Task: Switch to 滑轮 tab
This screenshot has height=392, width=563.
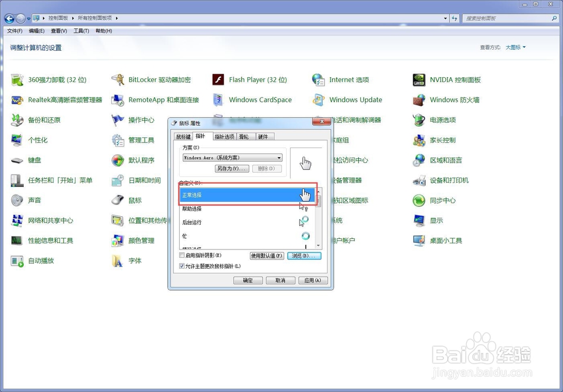Action: [x=246, y=136]
